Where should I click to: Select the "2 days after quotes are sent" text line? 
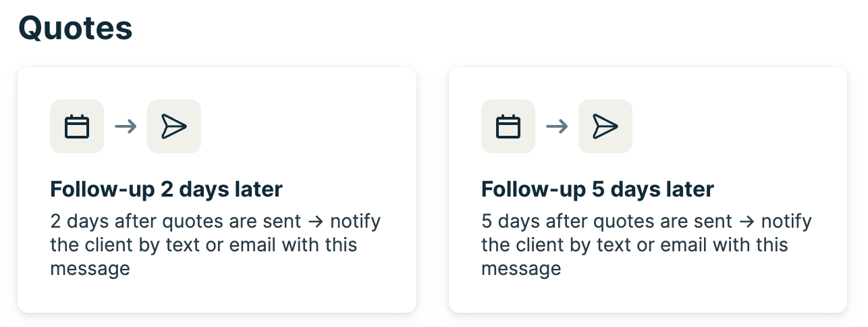pyautogui.click(x=175, y=222)
